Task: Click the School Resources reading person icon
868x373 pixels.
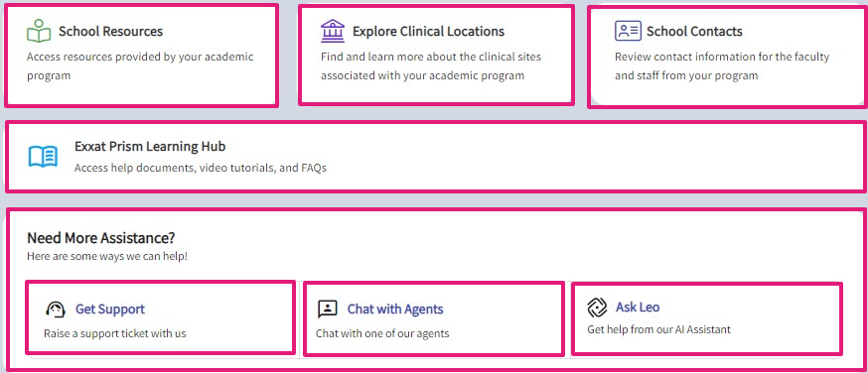Action: (x=39, y=31)
